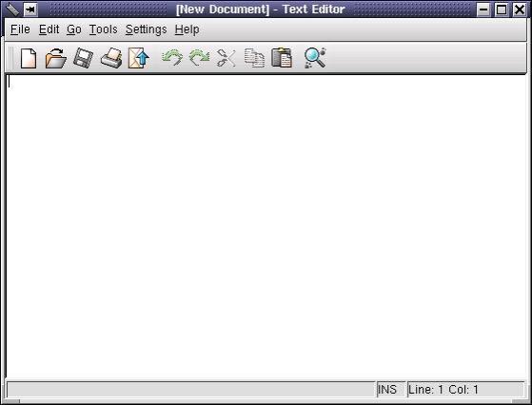
Task: Click inside the empty text editing area
Action: coord(266,226)
